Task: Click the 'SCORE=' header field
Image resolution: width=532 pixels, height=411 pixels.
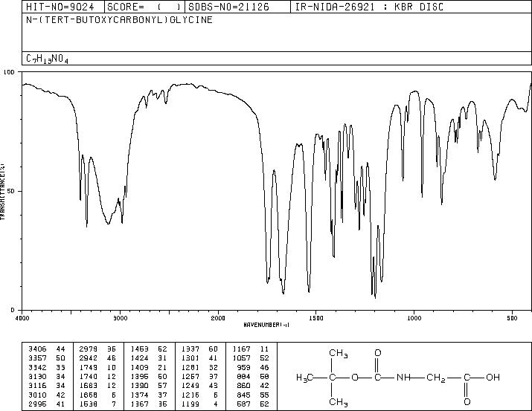Action: (144, 7)
